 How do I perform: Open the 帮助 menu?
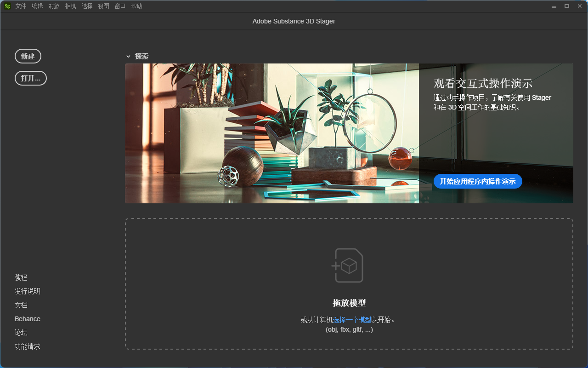click(137, 6)
